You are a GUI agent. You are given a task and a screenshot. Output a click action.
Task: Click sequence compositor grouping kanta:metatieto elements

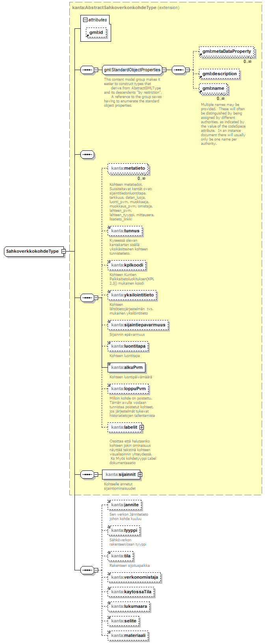[87, 298]
